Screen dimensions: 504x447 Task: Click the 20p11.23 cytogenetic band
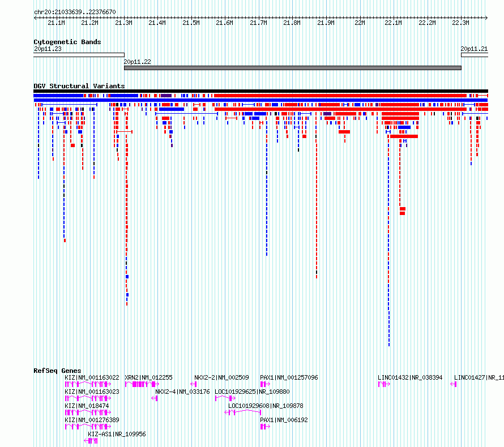point(79,55)
